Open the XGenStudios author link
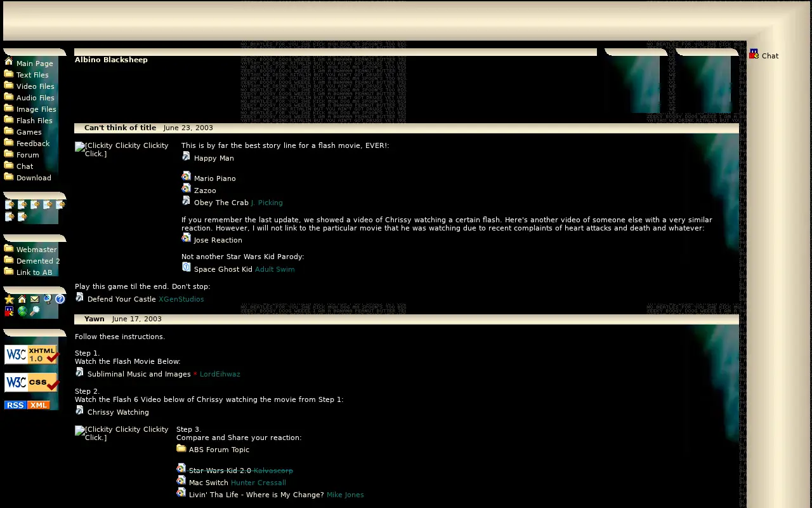This screenshot has width=812, height=508. coord(181,299)
